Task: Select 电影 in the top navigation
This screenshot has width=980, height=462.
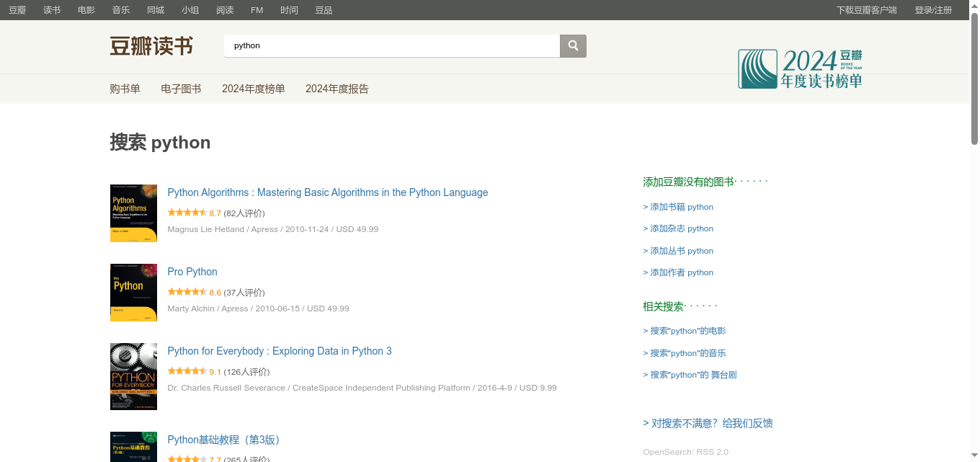Action: (x=86, y=10)
